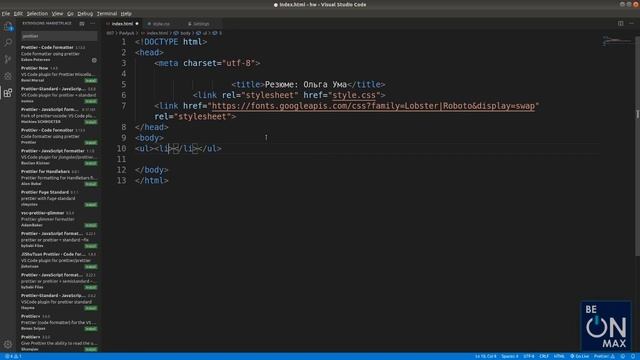This screenshot has height=360, width=640.
Task: Open Source Control view in activity bar
Action: point(8,59)
